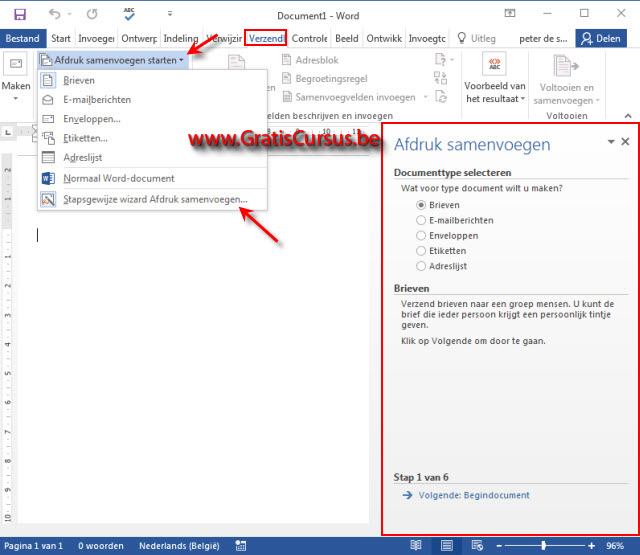Viewport: 640px width, 555px height.
Task: Click the Undo arrow icon
Action: (54, 14)
